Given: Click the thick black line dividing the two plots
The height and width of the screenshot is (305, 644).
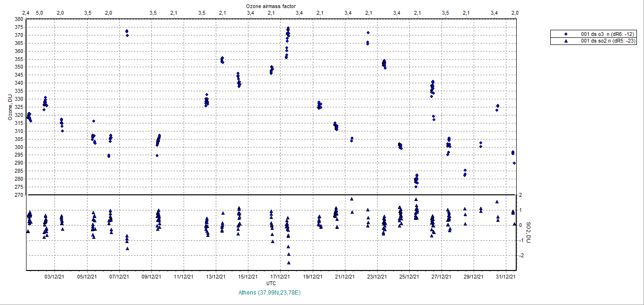Looking at the screenshot, I should pyautogui.click(x=270, y=195).
